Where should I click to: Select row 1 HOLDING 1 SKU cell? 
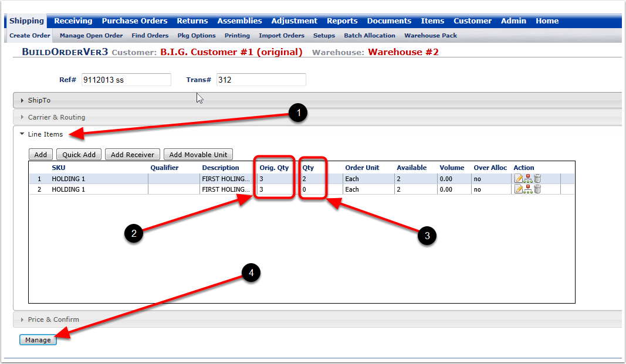[99, 179]
